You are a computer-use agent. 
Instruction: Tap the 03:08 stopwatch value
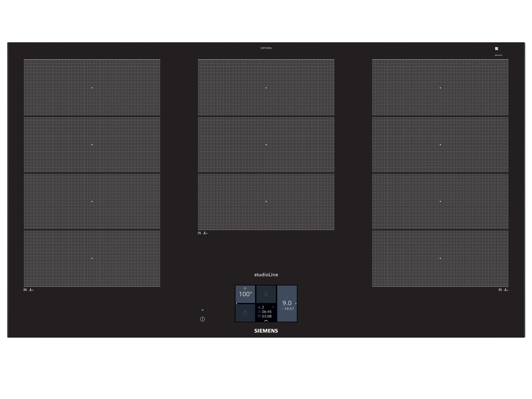[267, 316]
